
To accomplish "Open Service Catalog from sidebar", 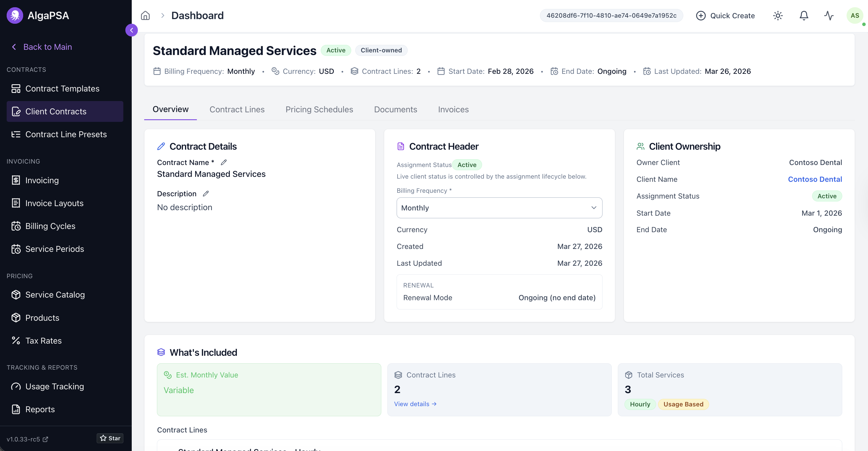I will (55, 295).
